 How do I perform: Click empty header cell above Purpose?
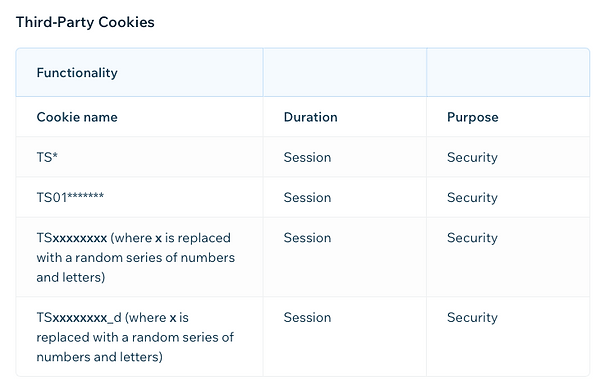pyautogui.click(x=508, y=72)
